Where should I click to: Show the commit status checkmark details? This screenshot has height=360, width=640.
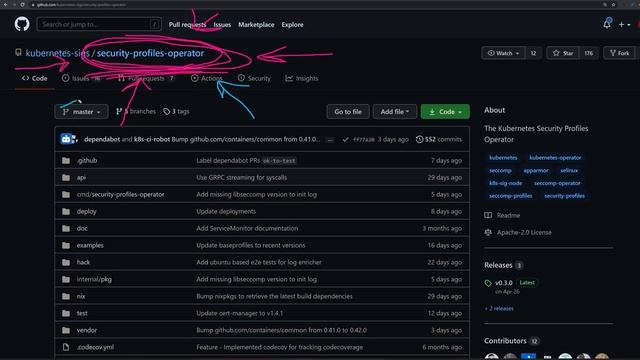(345, 139)
